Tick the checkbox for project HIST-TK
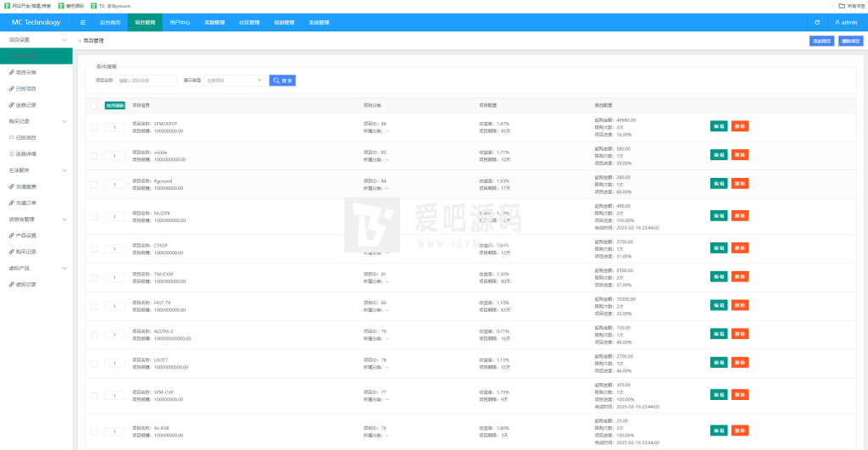Image resolution: width=868 pixels, height=450 pixels. pos(94,307)
